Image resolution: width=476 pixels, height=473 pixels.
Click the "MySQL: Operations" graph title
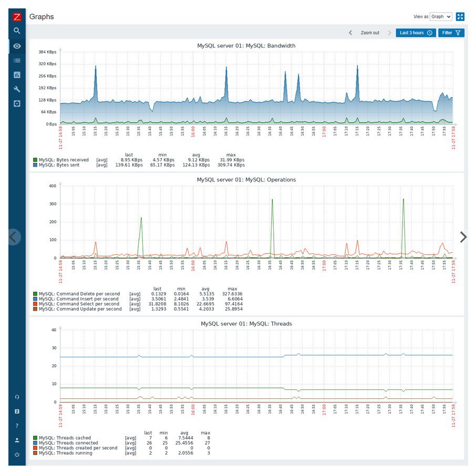[246, 180]
